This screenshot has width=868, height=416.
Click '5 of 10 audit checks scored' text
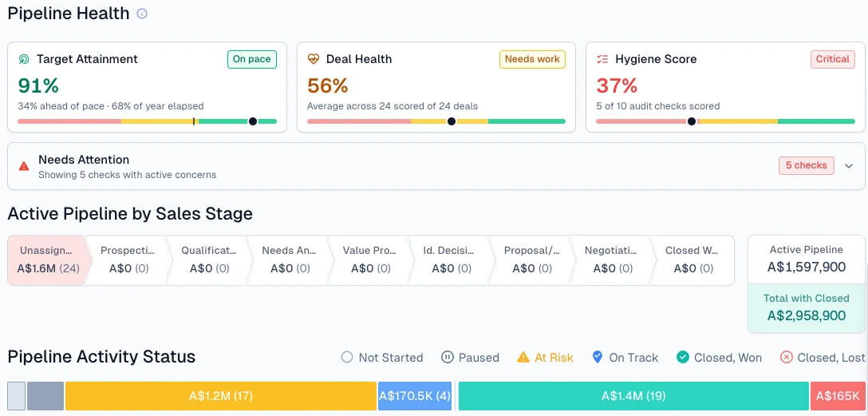tap(658, 106)
